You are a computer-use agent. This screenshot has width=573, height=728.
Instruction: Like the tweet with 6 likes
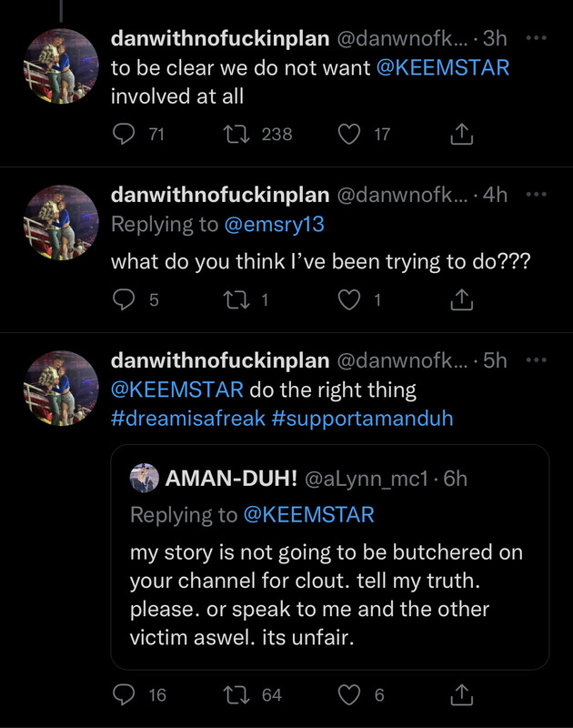pyautogui.click(x=349, y=694)
